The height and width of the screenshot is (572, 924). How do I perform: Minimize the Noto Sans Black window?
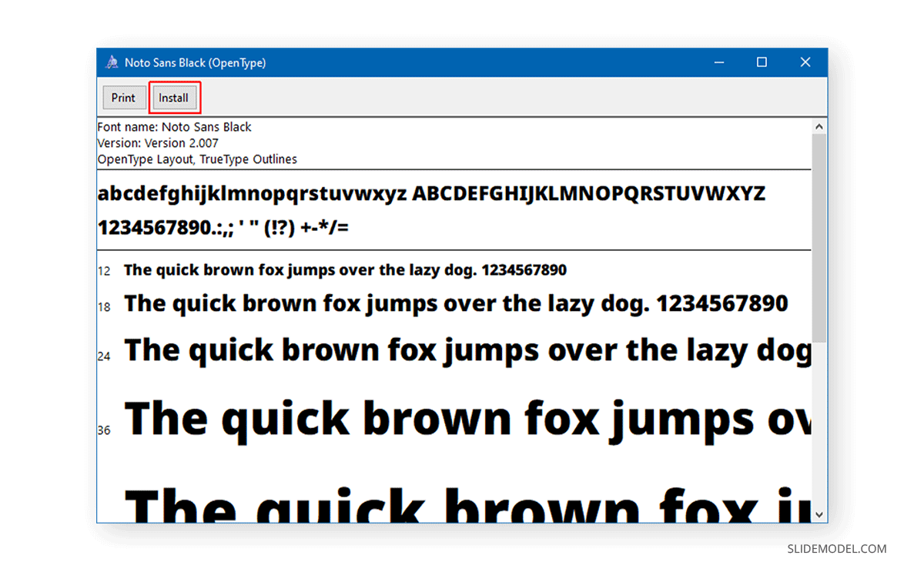[718, 62]
